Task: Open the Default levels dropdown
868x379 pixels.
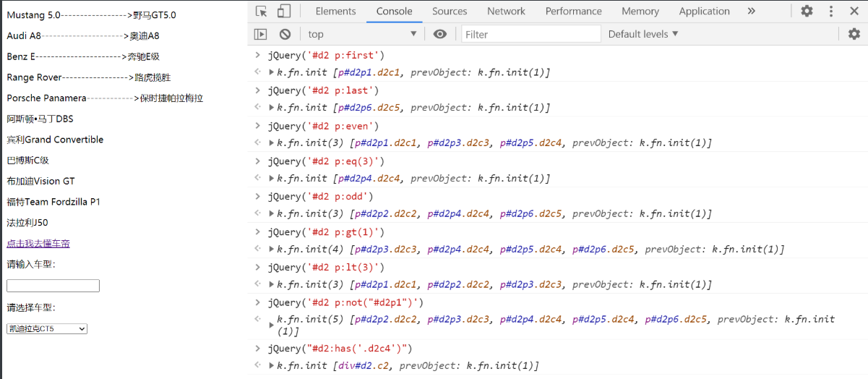Action: [643, 34]
